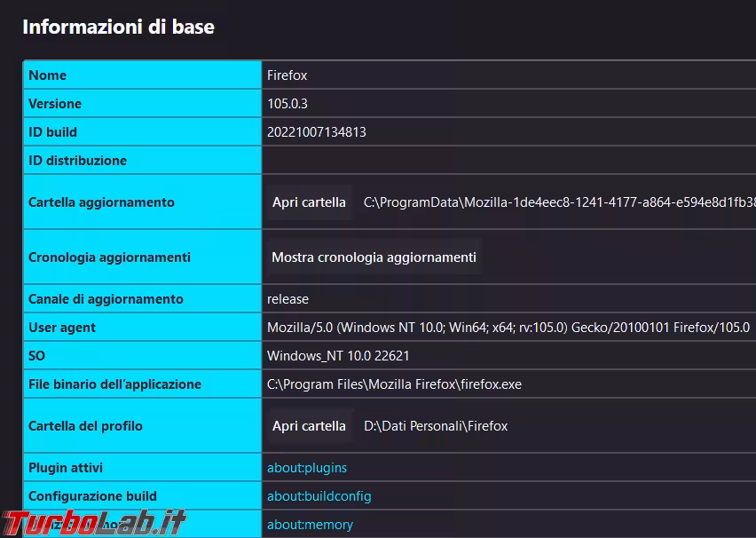The width and height of the screenshot is (756, 538).
Task: Click the firefox.exe binary path
Action: pyautogui.click(x=394, y=384)
